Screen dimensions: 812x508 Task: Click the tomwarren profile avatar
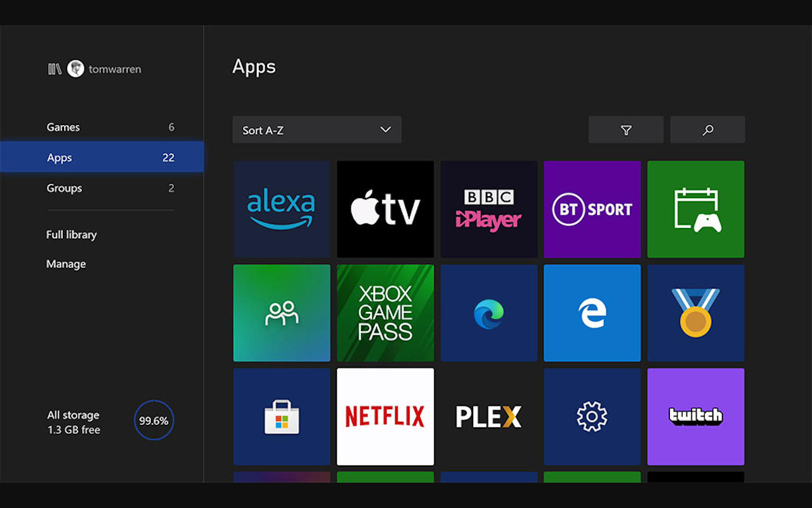(75, 69)
